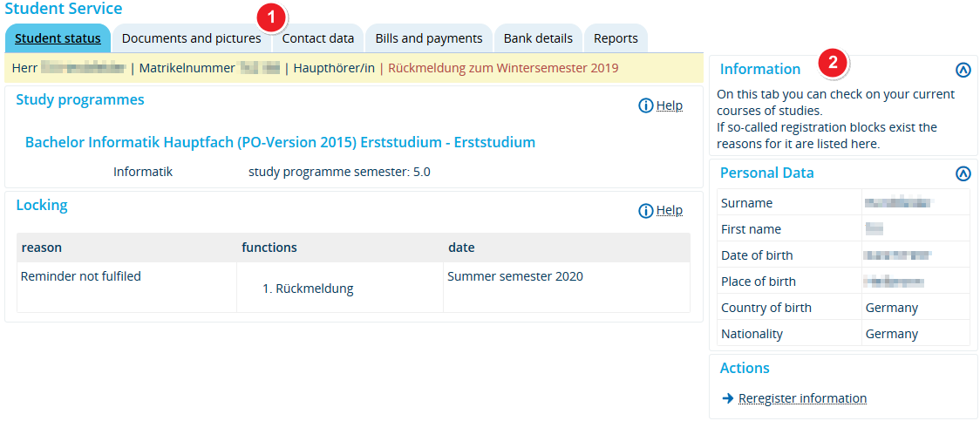
Task: Click the info icon in Locking section
Action: pyautogui.click(x=646, y=210)
